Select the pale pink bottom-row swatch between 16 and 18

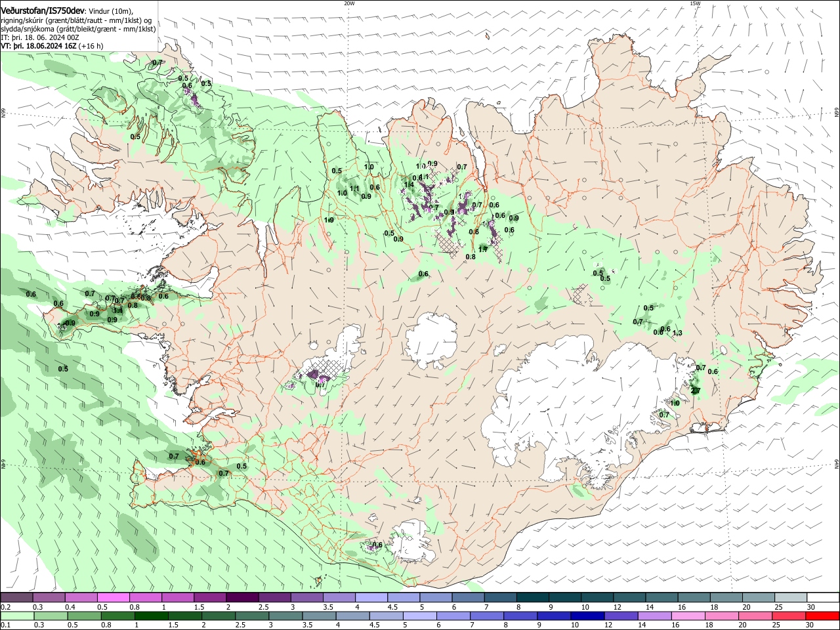(x=688, y=616)
